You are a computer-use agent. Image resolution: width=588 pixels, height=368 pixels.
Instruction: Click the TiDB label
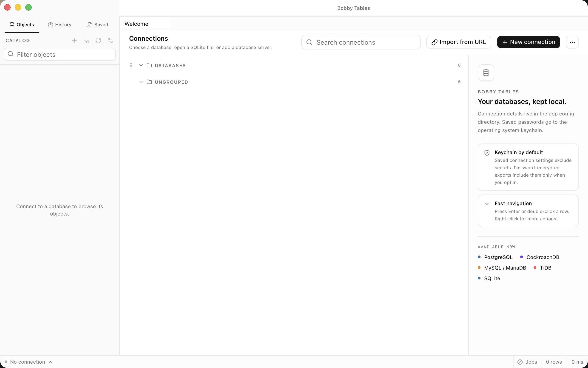click(x=546, y=268)
